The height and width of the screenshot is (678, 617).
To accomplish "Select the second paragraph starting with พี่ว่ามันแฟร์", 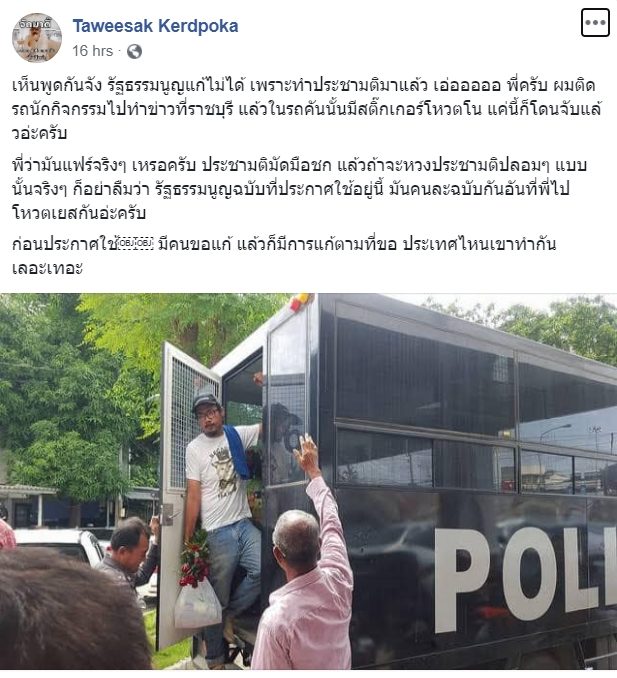I will (299, 189).
